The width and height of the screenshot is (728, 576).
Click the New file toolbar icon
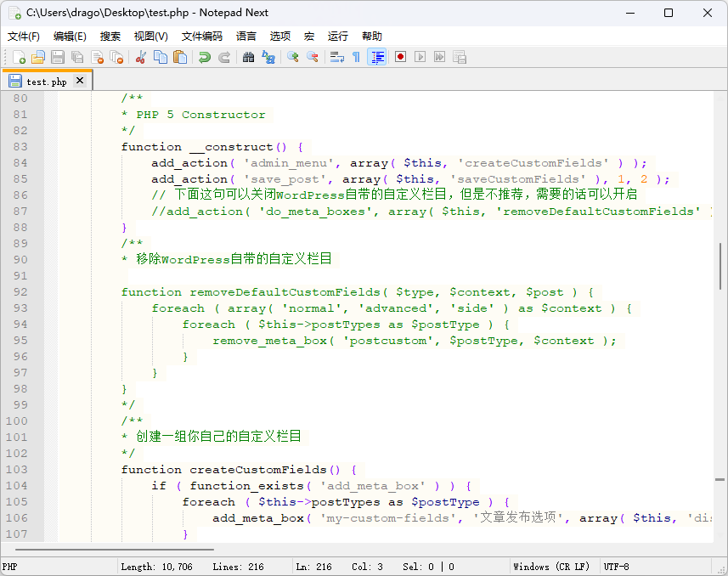[19, 57]
